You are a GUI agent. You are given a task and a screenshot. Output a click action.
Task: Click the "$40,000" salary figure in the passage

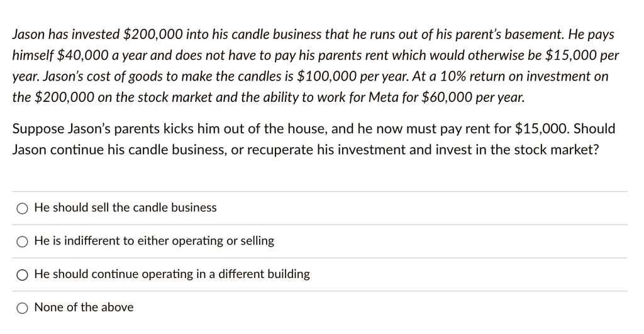[x=82, y=55]
